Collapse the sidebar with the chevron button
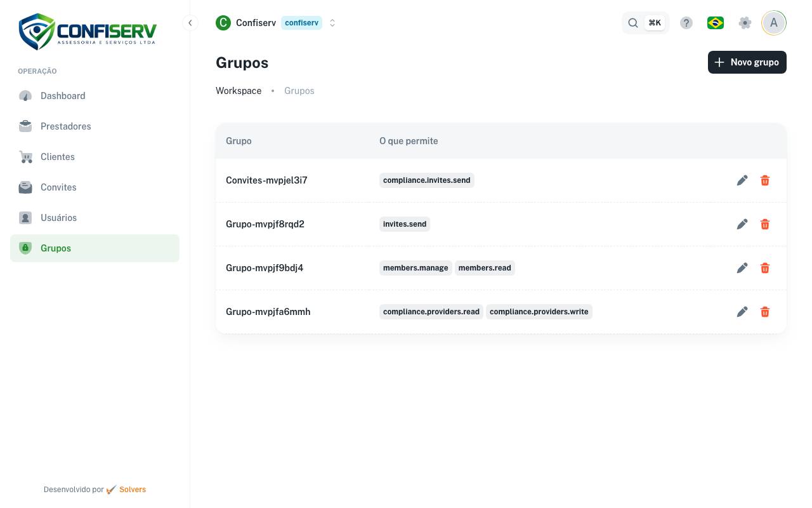Image resolution: width=812 pixels, height=508 pixels. pyautogui.click(x=190, y=23)
